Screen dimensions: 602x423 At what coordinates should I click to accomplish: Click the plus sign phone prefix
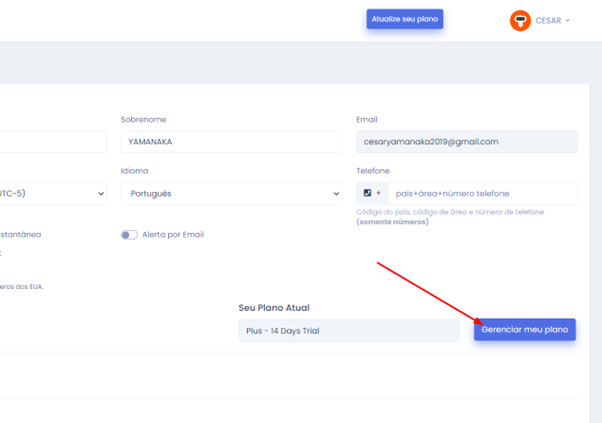click(x=379, y=193)
